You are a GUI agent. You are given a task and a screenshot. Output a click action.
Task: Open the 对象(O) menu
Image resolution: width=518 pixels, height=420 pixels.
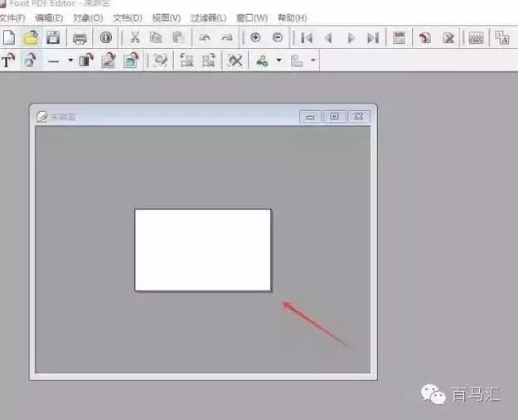coord(88,18)
